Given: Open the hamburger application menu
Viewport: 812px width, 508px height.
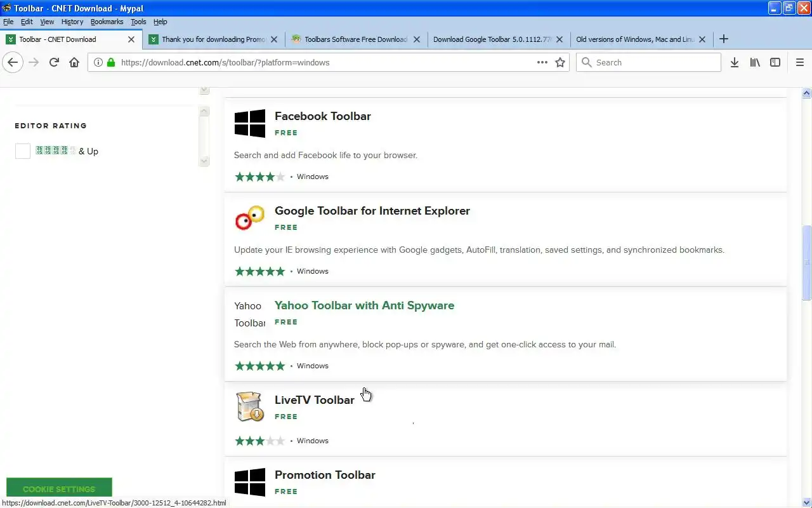Looking at the screenshot, I should [800, 62].
